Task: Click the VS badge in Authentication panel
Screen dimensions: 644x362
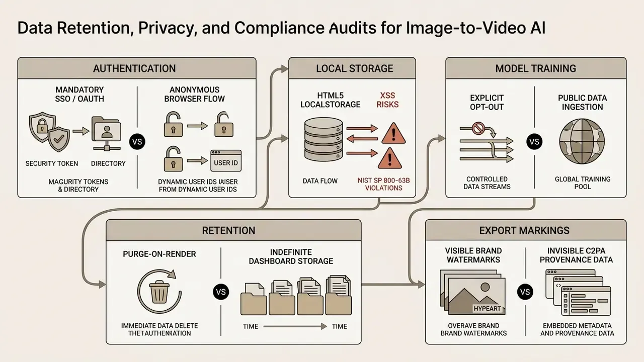Action: click(137, 142)
